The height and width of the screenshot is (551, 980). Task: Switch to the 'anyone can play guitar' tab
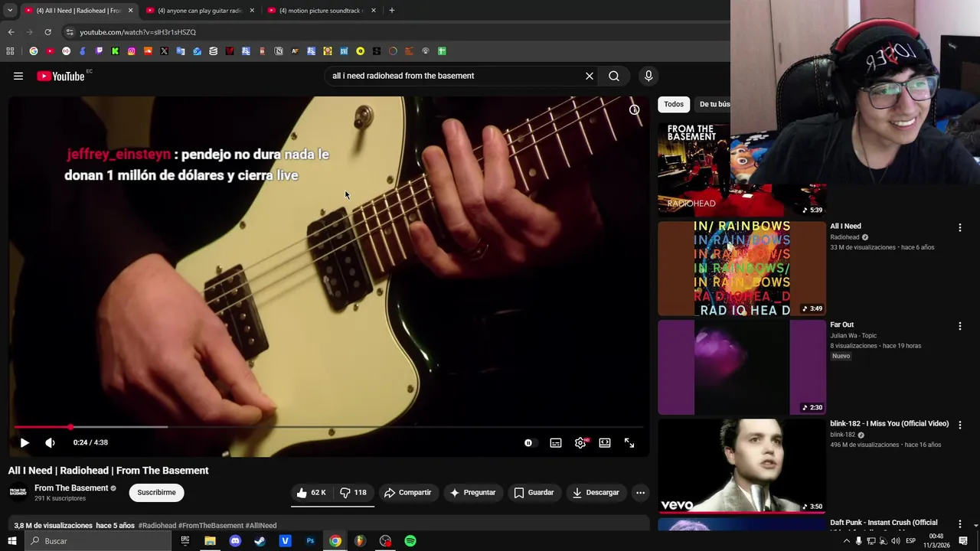[199, 11]
